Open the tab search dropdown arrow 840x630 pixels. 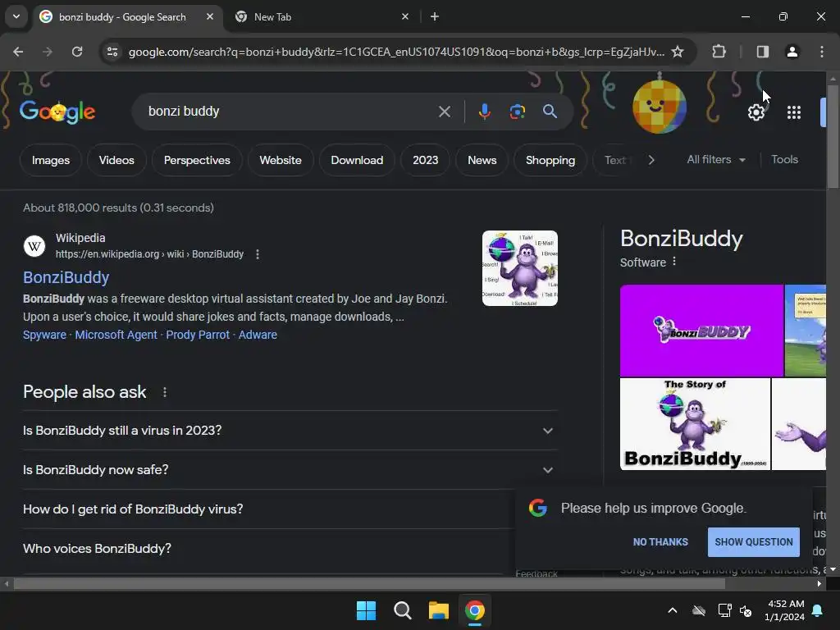coord(16,16)
